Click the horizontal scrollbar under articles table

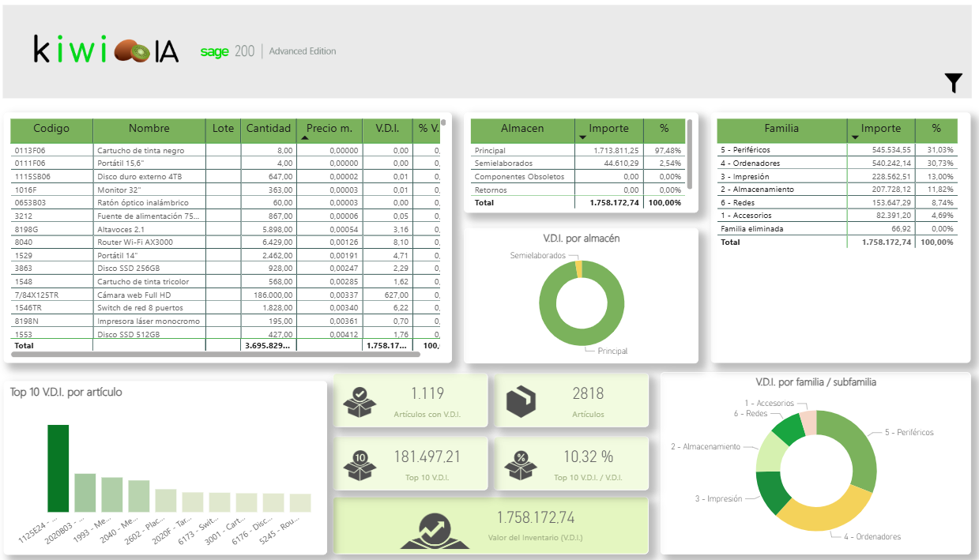click(215, 355)
